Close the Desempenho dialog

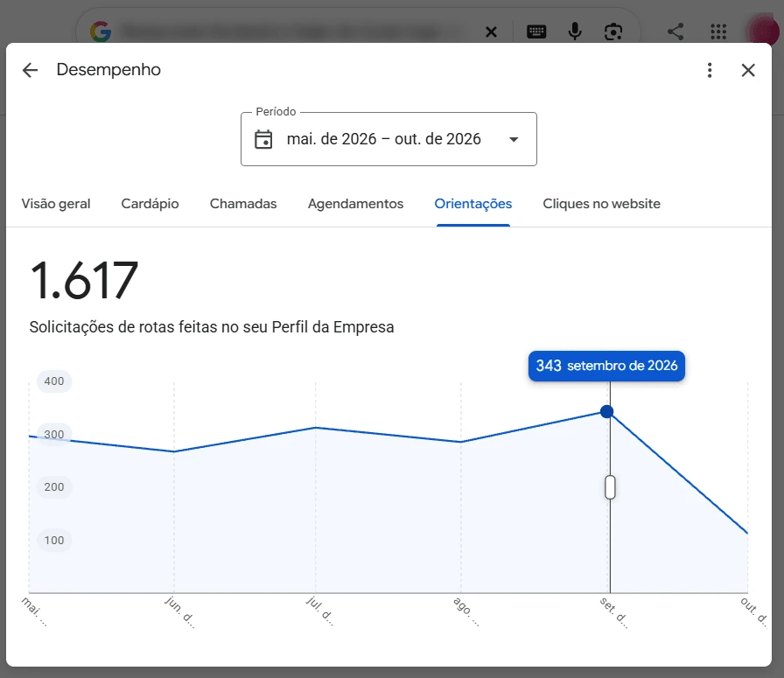(x=748, y=70)
